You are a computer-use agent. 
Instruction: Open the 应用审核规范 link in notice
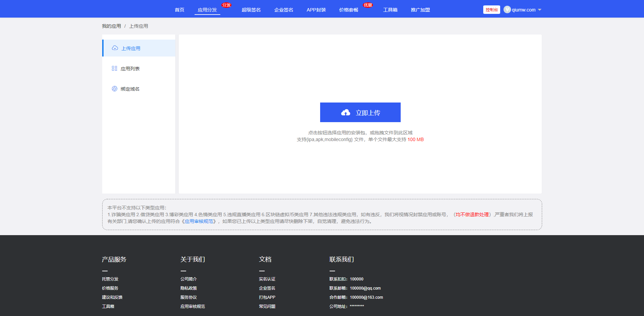(199, 221)
